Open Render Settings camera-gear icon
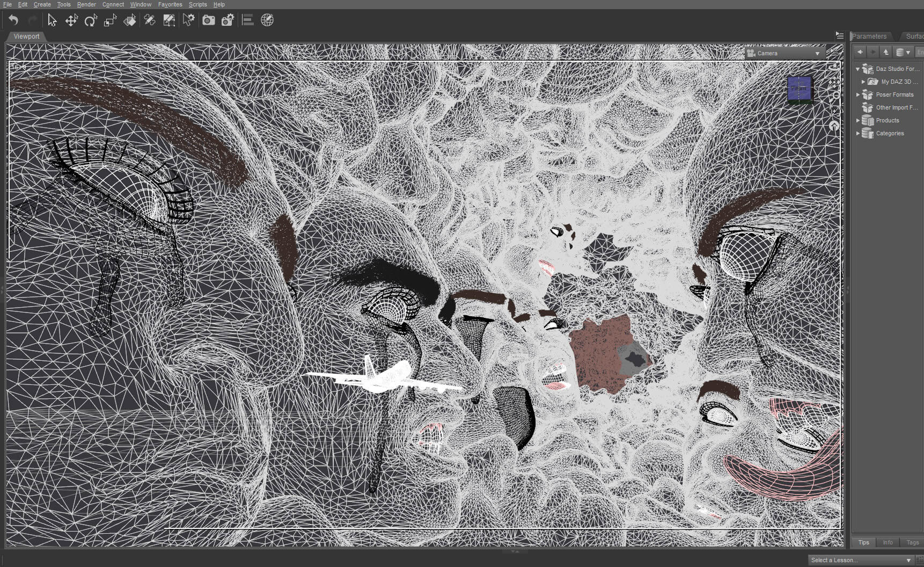924x567 pixels. [x=228, y=20]
